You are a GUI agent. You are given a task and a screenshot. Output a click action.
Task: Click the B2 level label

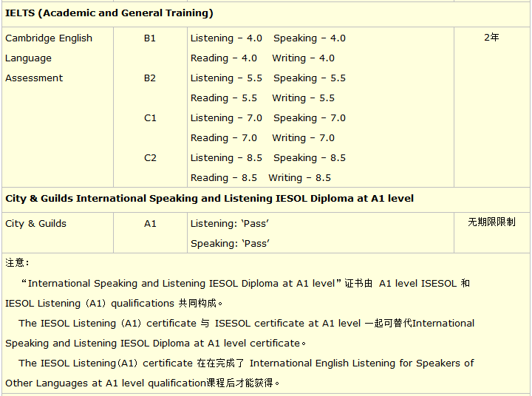point(150,78)
